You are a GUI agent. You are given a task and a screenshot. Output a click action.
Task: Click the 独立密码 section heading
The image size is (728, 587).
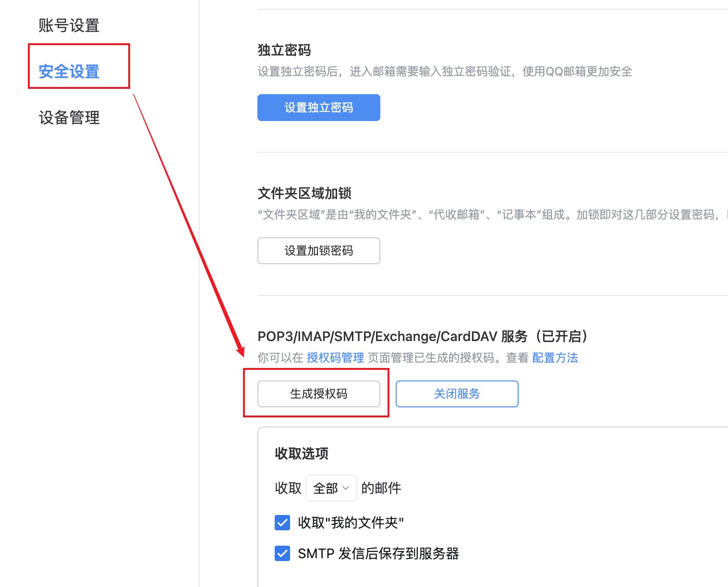pos(284,50)
